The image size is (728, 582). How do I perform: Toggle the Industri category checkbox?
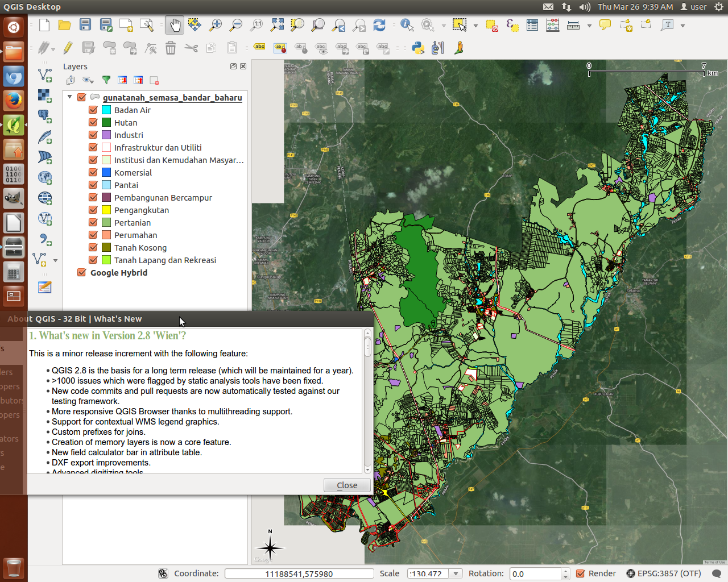tap(93, 135)
